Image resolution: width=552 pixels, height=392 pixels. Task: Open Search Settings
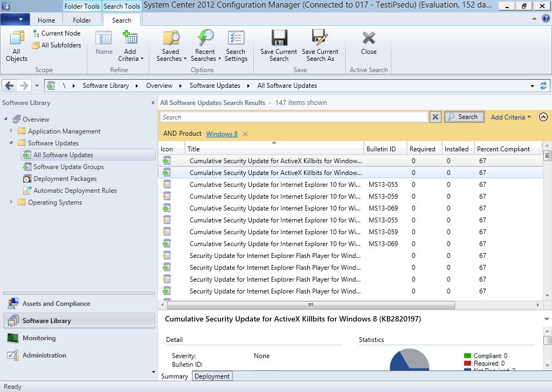click(236, 46)
